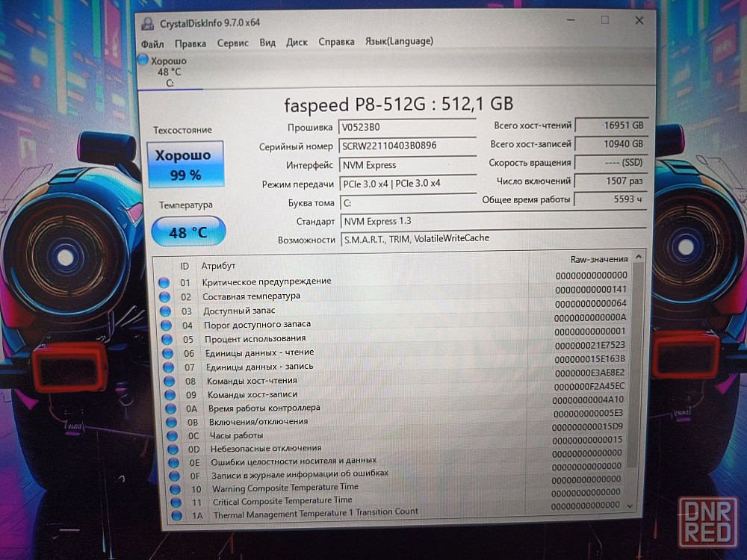The width and height of the screenshot is (747, 560).
Task: Click the blue health orb above Хорошо drive tab
Action: (143, 60)
